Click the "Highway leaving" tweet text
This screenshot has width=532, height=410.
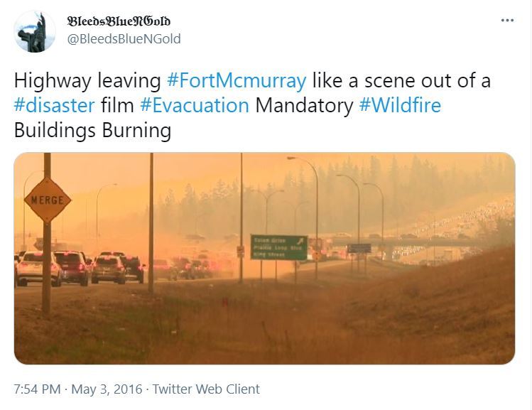87,81
